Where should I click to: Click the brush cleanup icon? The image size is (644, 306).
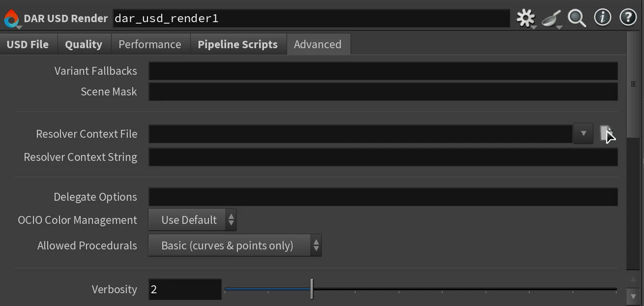[551, 19]
